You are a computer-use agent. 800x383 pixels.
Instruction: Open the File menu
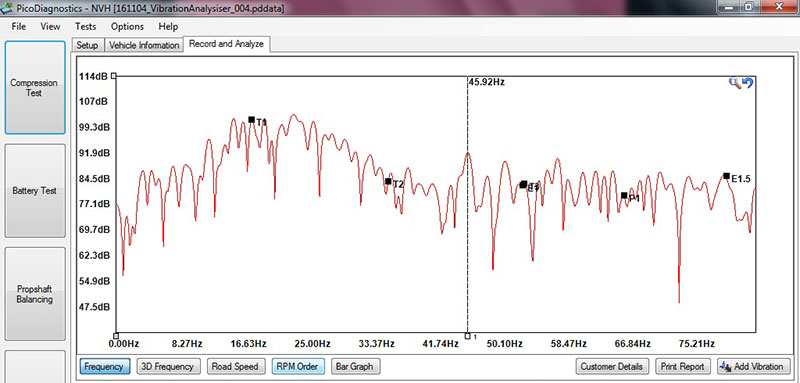pos(18,27)
